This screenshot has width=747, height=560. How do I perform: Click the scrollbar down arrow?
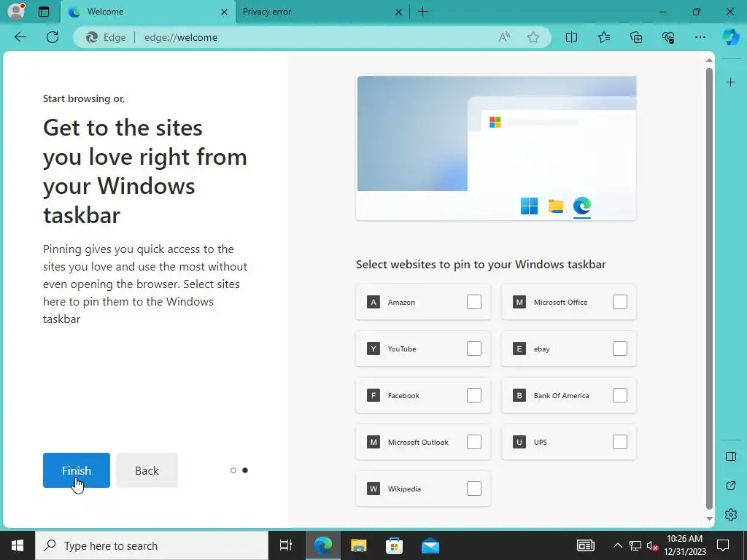coord(709,518)
